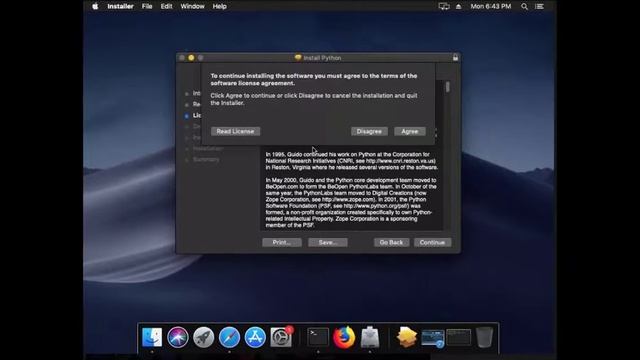The height and width of the screenshot is (360, 640).
Task: Open the screenshot stack with blue badge
Action: point(433,338)
